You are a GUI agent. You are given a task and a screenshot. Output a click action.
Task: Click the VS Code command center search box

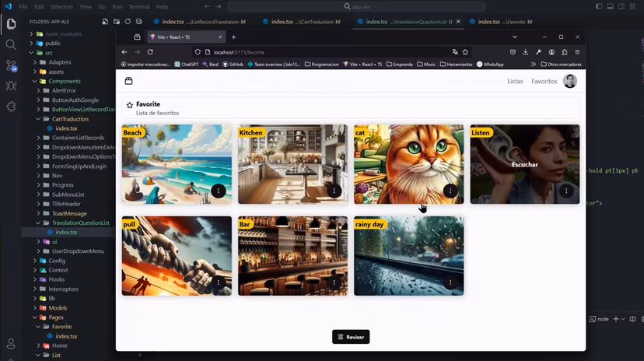coord(356,6)
